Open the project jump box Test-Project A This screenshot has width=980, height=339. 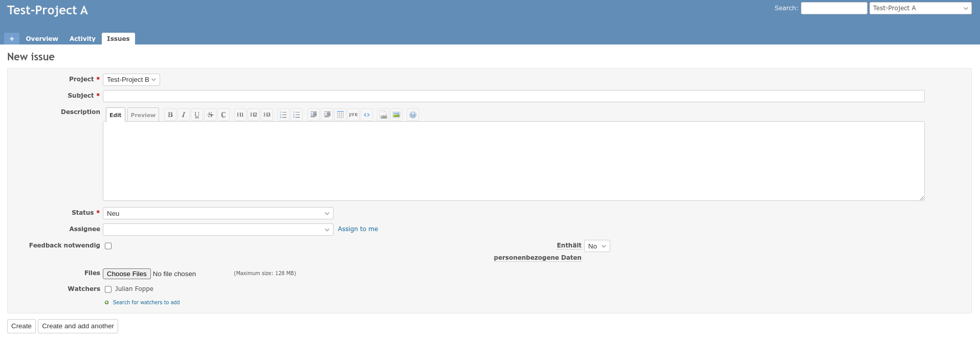point(920,8)
